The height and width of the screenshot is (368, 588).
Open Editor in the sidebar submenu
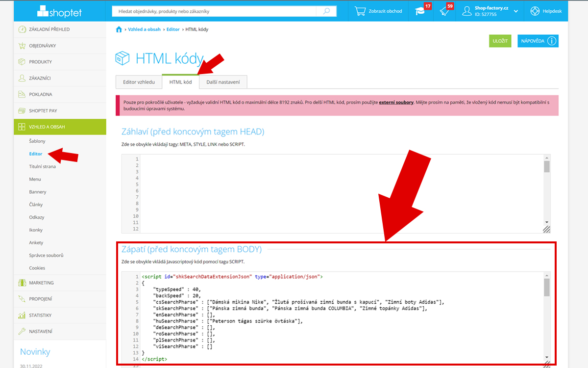point(36,154)
